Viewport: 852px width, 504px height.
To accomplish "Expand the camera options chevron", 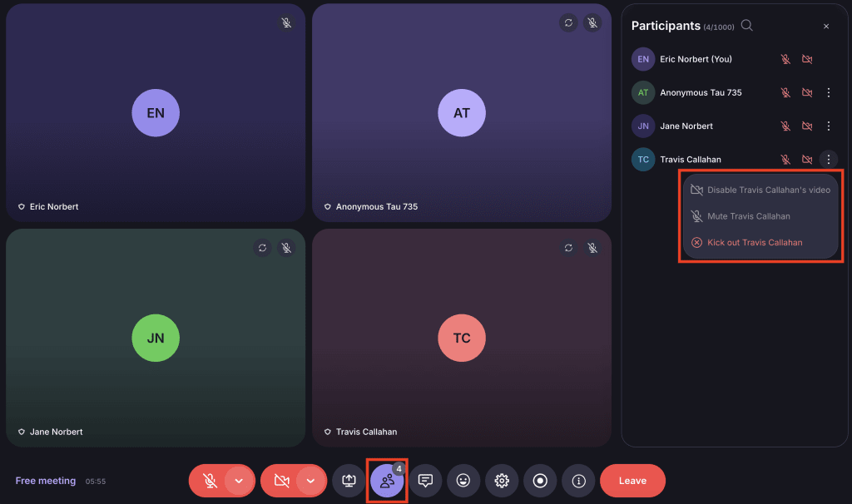I will [x=310, y=481].
